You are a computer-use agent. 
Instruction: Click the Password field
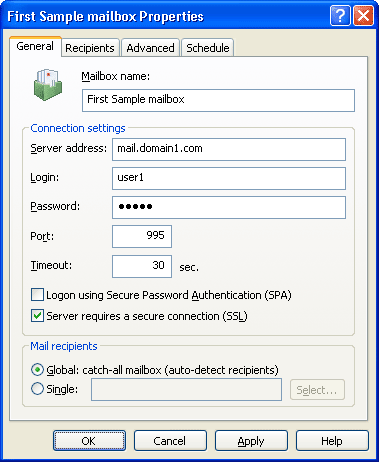[x=229, y=207]
